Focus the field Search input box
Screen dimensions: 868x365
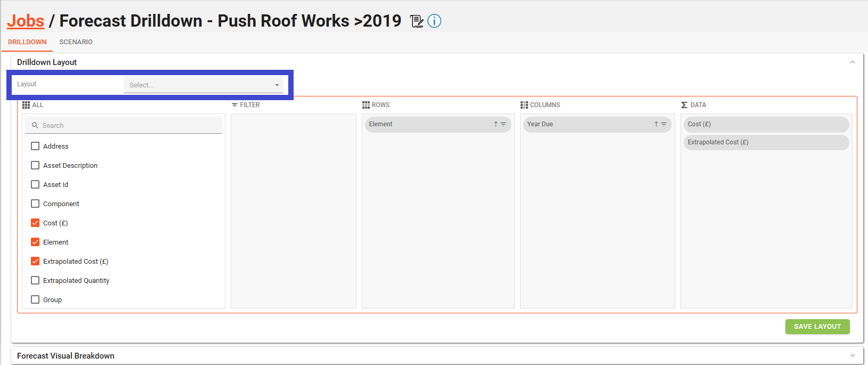(x=128, y=126)
